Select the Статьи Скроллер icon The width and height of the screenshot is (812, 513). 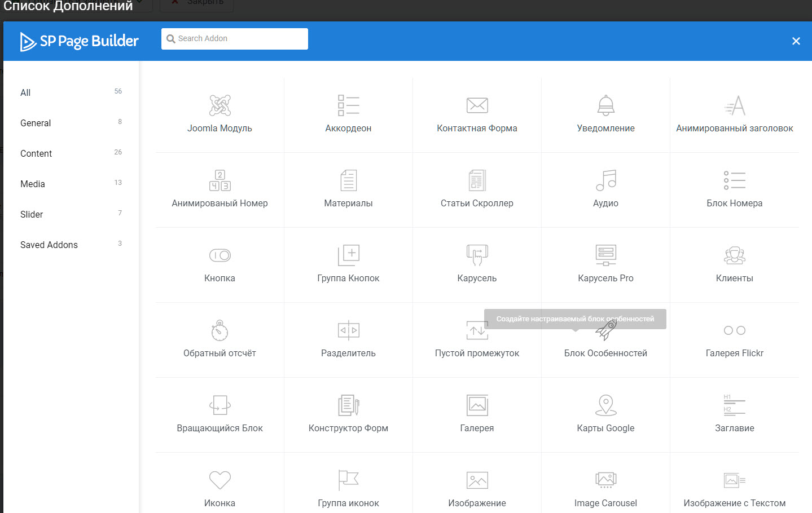(477, 180)
